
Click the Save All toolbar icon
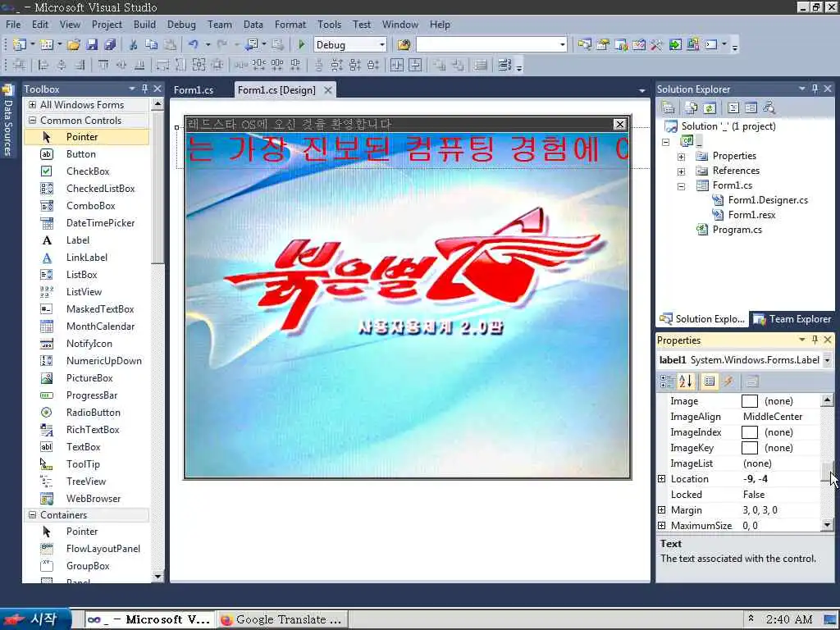tap(110, 44)
